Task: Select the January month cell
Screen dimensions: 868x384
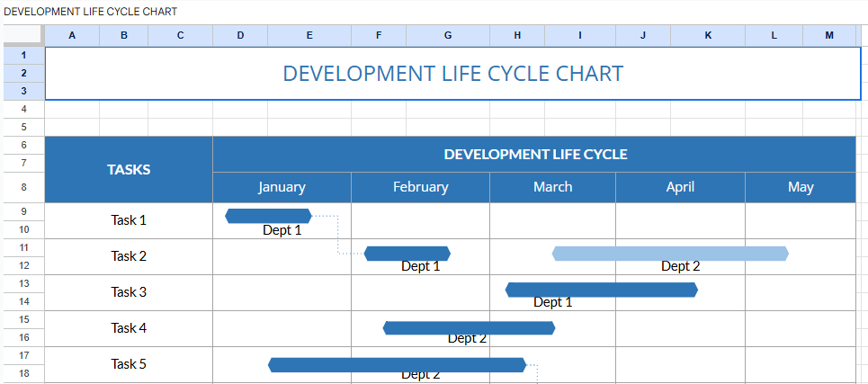Action: click(x=282, y=187)
